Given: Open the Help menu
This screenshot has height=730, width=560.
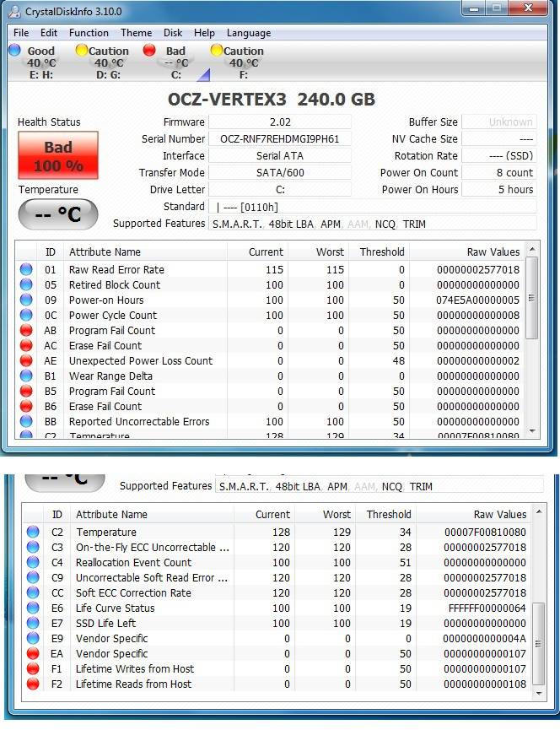Looking at the screenshot, I should point(204,33).
